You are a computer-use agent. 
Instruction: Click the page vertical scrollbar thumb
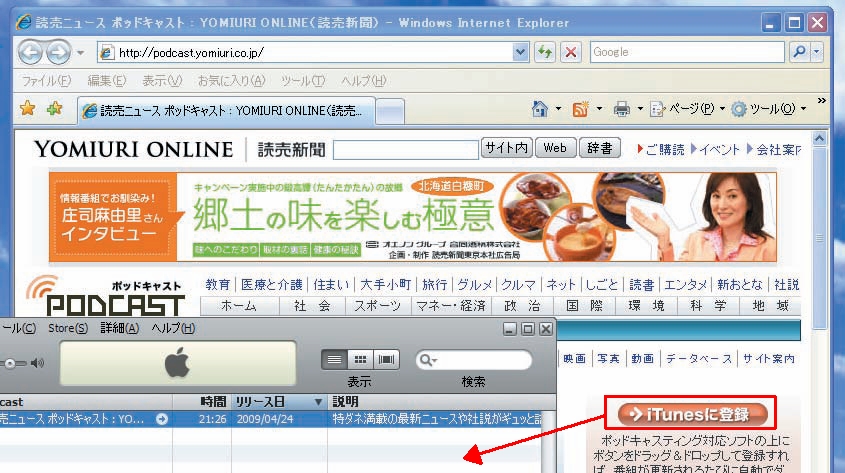point(819,237)
